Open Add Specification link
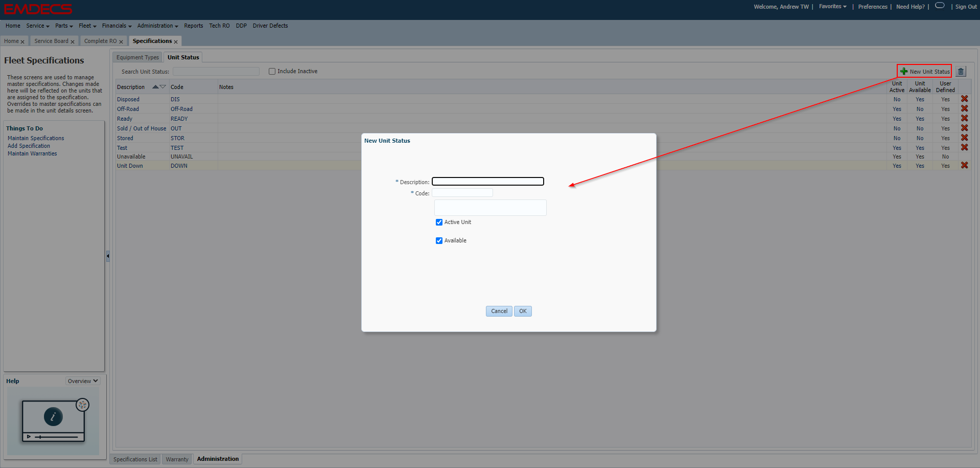 pos(29,146)
